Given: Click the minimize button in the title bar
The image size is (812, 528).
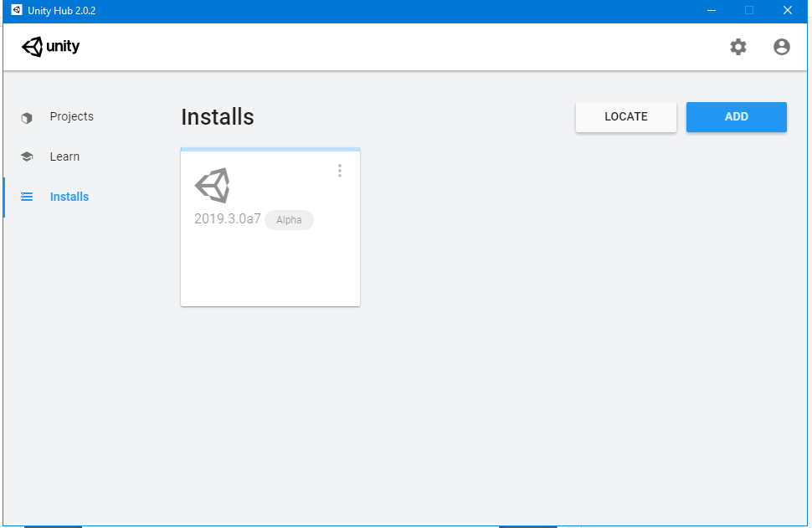Looking at the screenshot, I should point(711,10).
